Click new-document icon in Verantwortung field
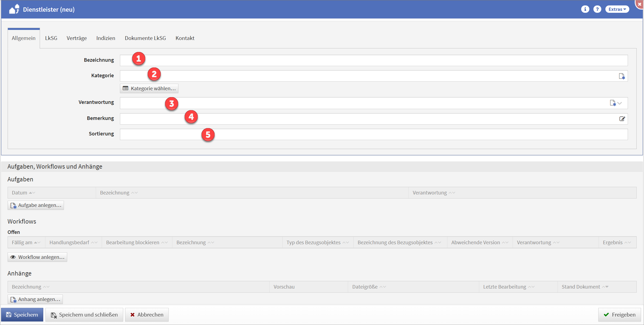 pos(612,103)
